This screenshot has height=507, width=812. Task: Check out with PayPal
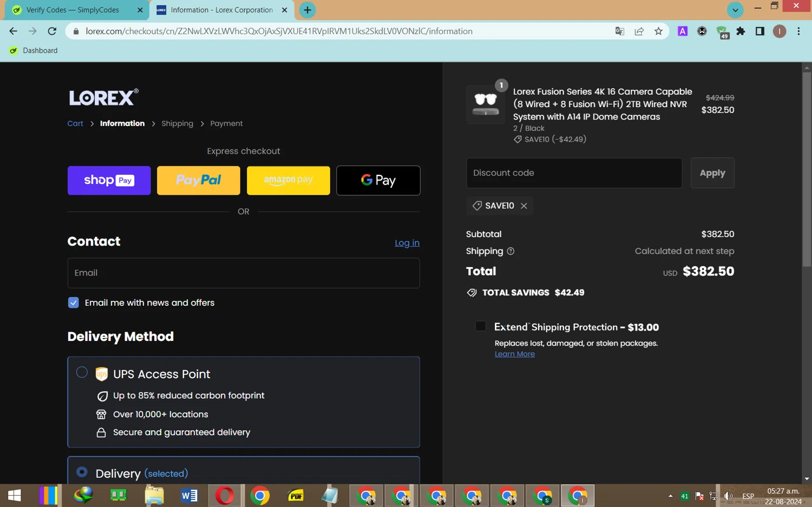(199, 180)
